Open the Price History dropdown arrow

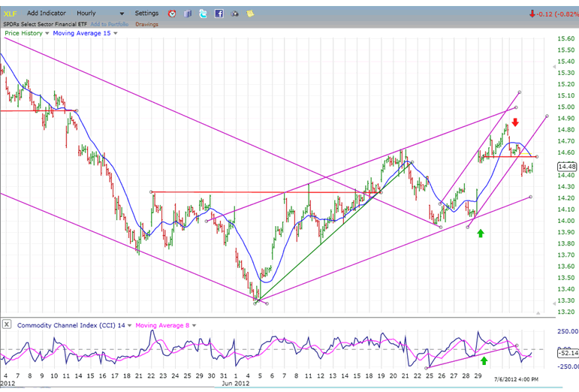click(47, 34)
